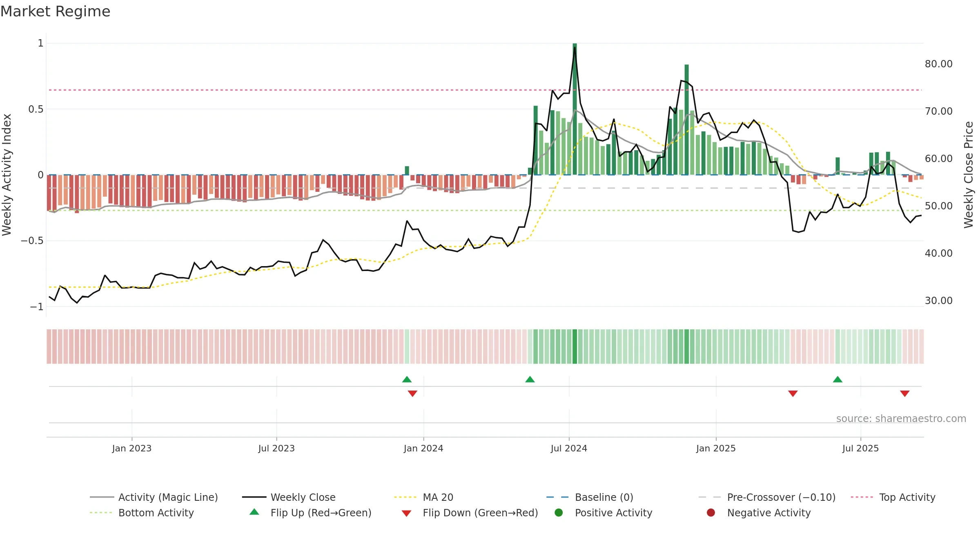Click the Weekly Activity Index axis title
The height and width of the screenshot is (551, 980).
(x=7, y=175)
